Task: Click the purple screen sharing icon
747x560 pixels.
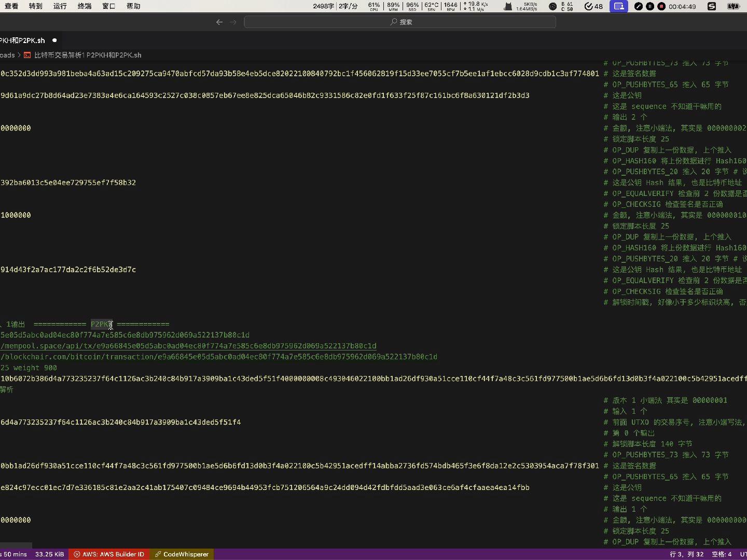Action: pos(619,6)
